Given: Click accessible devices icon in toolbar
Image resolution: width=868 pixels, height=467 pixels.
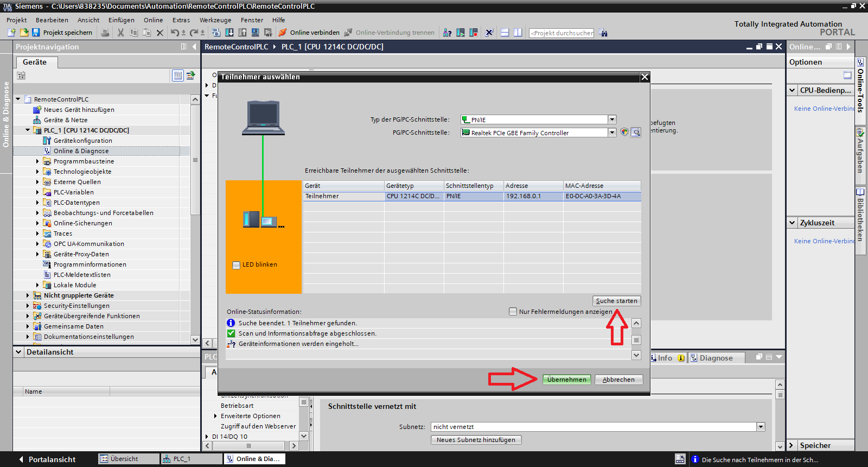Looking at the screenshot, I should point(447,33).
